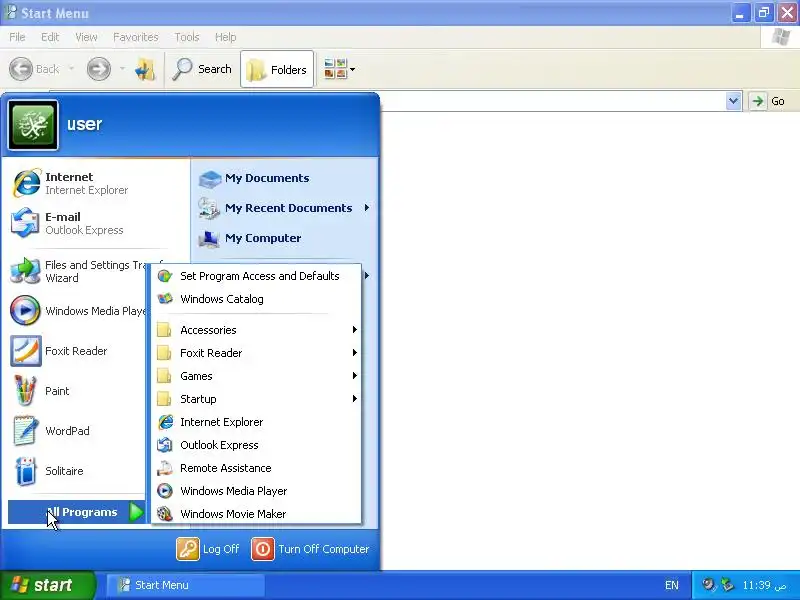This screenshot has height=600, width=800.
Task: Open My Documents folder
Action: coord(254,178)
